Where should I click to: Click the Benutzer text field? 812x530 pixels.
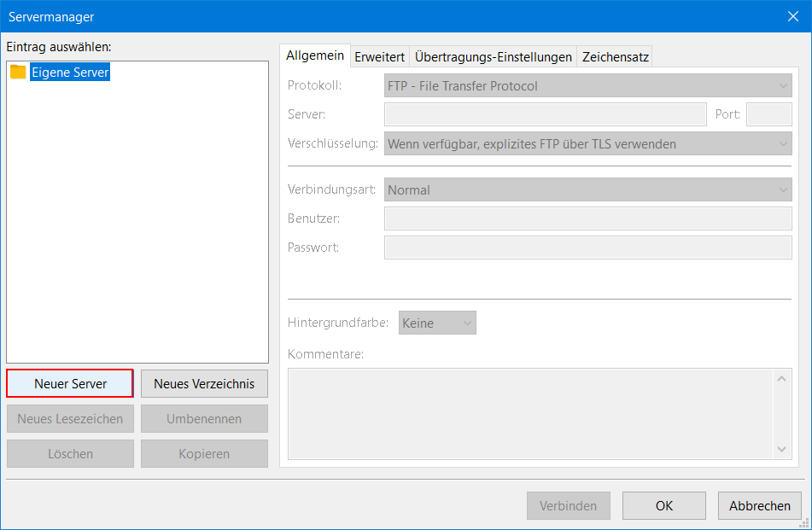coord(587,218)
